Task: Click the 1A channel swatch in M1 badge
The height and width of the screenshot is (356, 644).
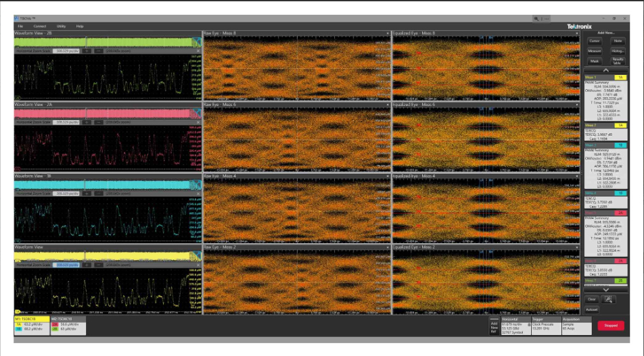Action: (x=18, y=324)
